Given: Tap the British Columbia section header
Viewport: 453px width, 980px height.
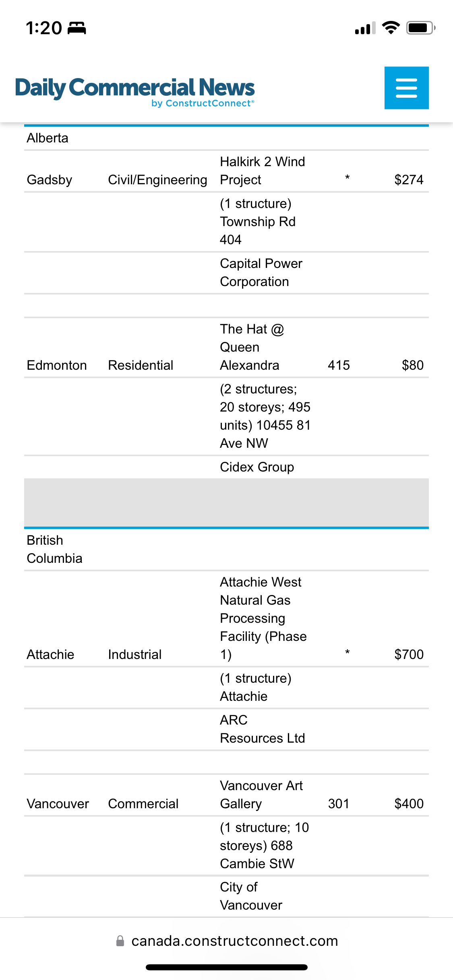Looking at the screenshot, I should (54, 549).
